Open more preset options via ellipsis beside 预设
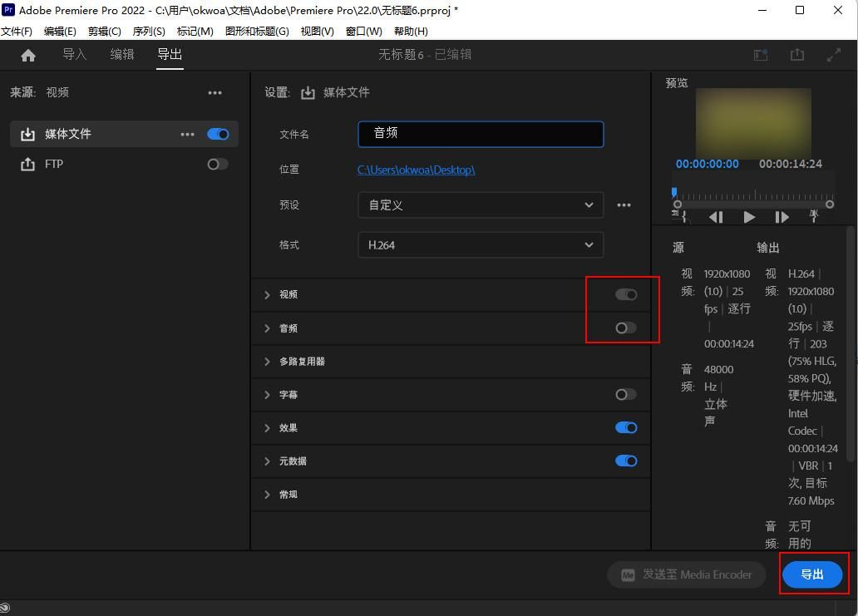The image size is (858, 616). (x=624, y=205)
